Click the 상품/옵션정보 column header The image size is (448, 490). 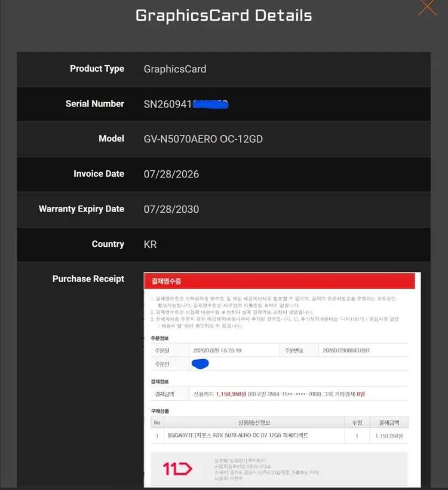(x=254, y=422)
